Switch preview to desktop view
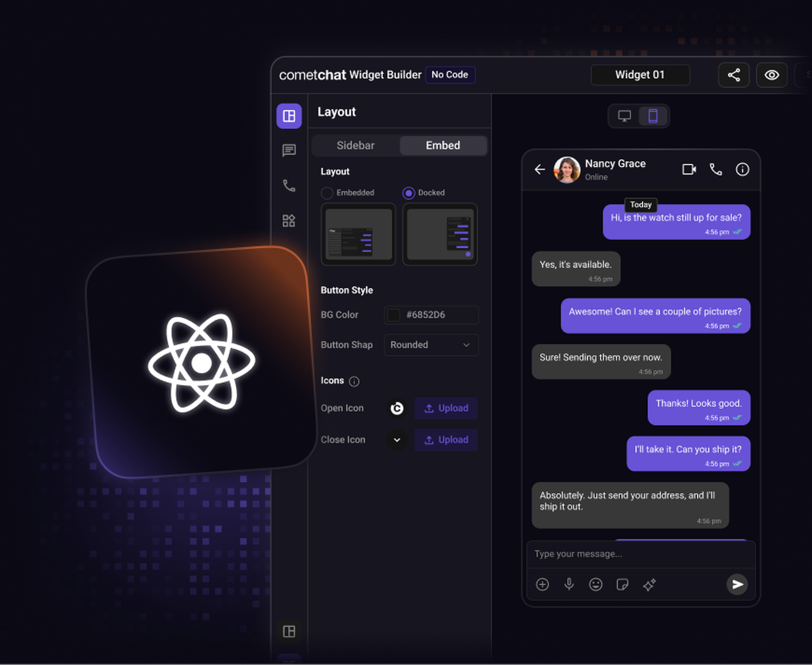This screenshot has height=665, width=812. tap(625, 116)
